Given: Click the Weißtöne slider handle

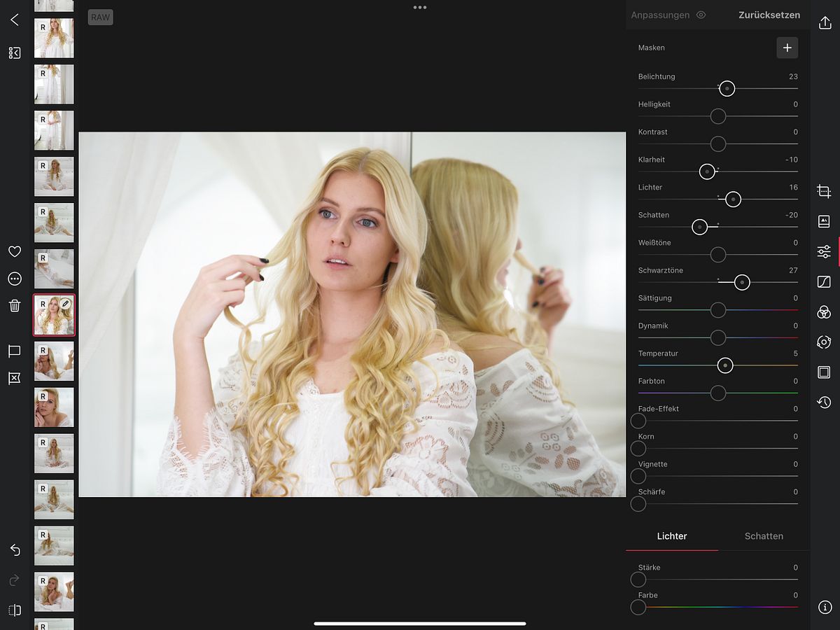Looking at the screenshot, I should coord(718,255).
